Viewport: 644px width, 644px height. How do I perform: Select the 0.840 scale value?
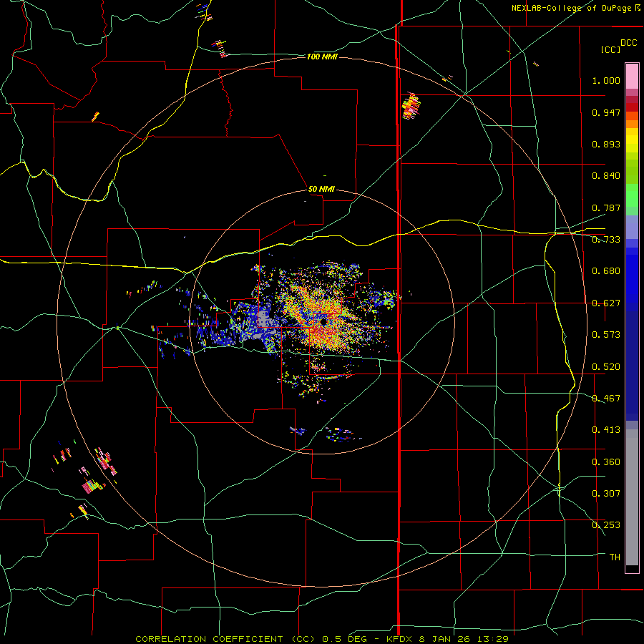coord(606,176)
